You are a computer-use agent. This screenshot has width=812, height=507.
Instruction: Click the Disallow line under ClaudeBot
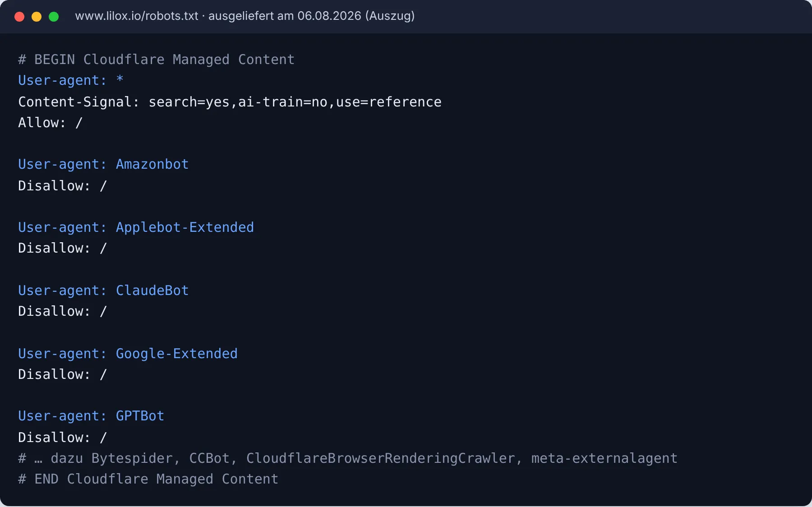tap(63, 311)
